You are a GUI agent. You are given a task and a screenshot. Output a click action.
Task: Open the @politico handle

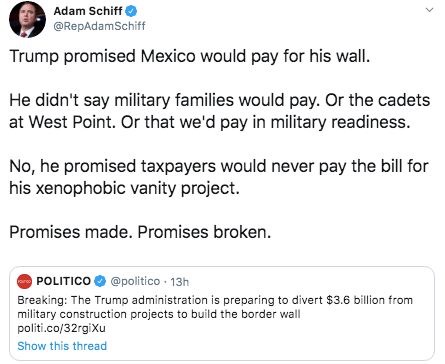pos(135,281)
